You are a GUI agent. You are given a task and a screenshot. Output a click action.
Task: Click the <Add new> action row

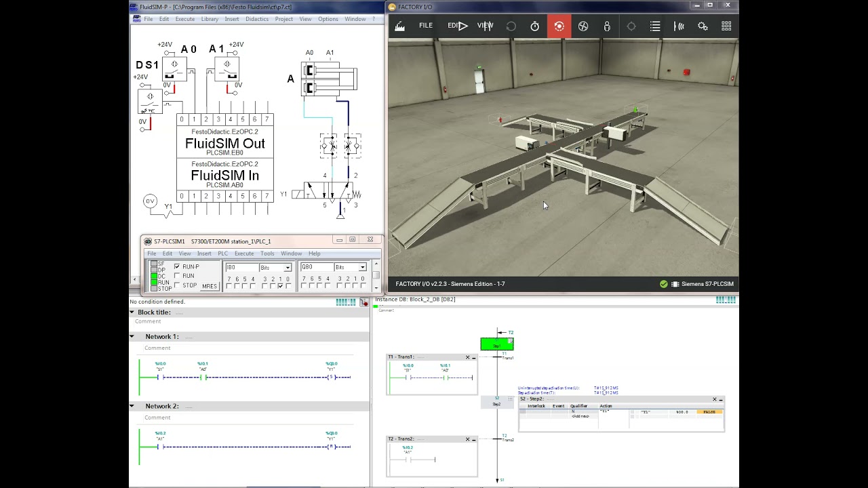tap(580, 416)
